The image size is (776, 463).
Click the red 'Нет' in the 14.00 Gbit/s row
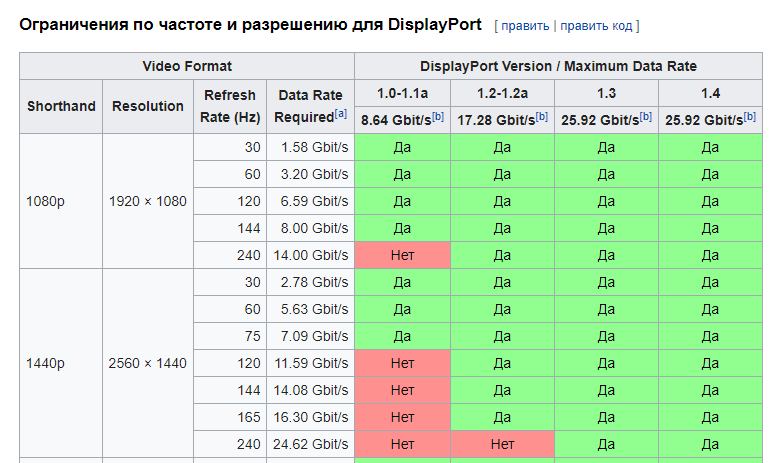pyautogui.click(x=402, y=255)
